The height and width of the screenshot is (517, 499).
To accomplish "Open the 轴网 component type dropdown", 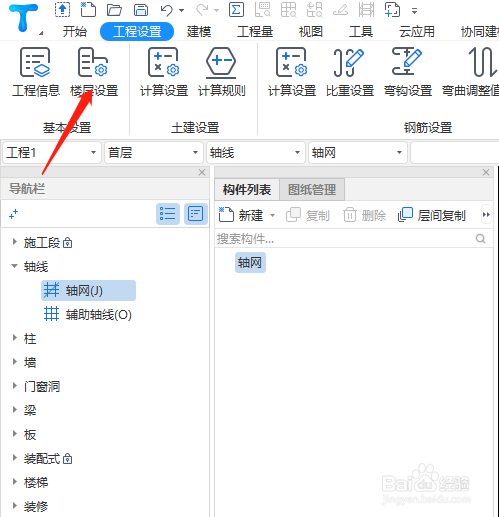I will pos(358,153).
